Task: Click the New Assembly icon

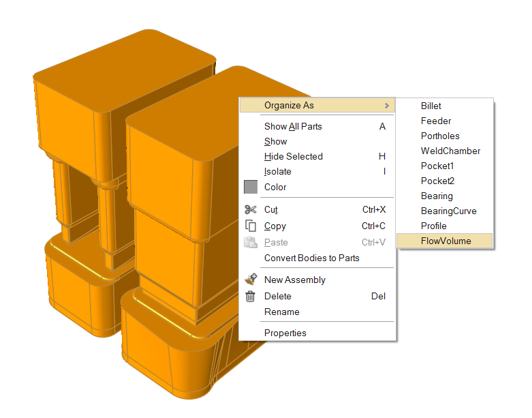Action: 251,280
